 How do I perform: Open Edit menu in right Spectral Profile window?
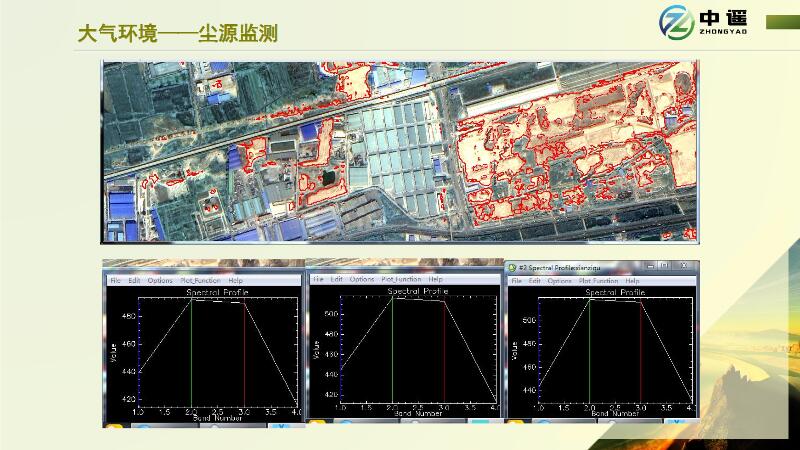pyautogui.click(x=535, y=281)
